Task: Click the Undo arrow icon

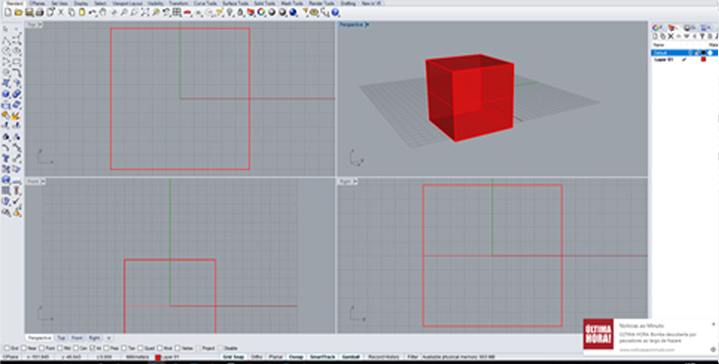Action: coord(93,12)
